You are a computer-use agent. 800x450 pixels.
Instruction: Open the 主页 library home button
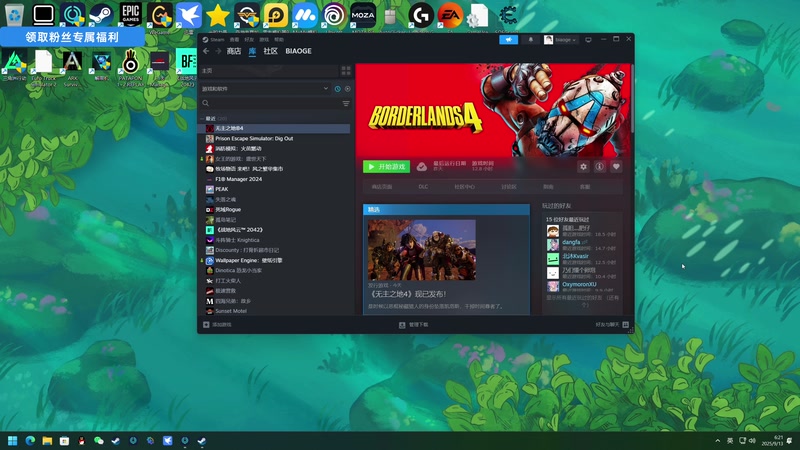pyautogui.click(x=268, y=70)
